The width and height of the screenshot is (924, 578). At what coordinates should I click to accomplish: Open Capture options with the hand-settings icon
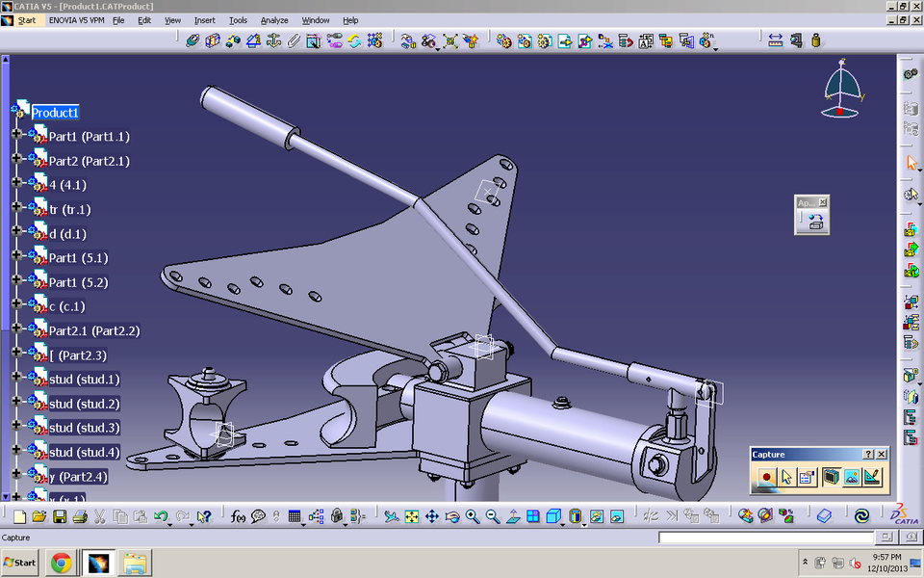807,475
